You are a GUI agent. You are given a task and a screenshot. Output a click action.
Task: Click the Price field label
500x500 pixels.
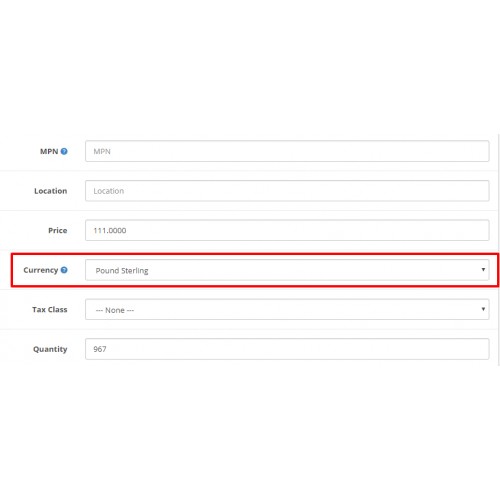[x=58, y=230]
